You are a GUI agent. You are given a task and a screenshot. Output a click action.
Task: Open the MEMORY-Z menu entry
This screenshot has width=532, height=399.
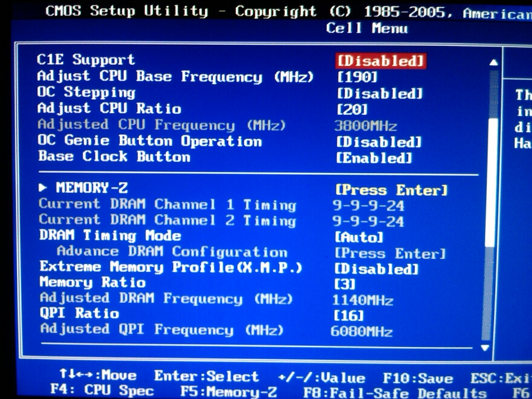[92, 187]
